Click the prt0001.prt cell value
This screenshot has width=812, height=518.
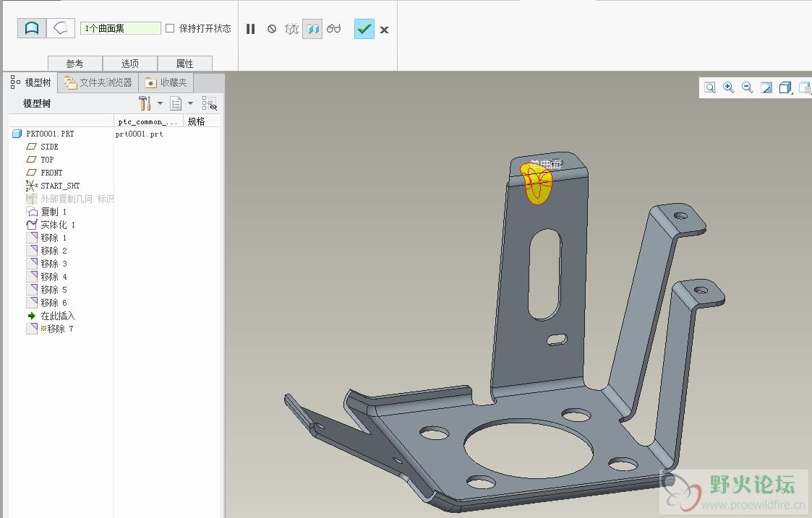(140, 134)
